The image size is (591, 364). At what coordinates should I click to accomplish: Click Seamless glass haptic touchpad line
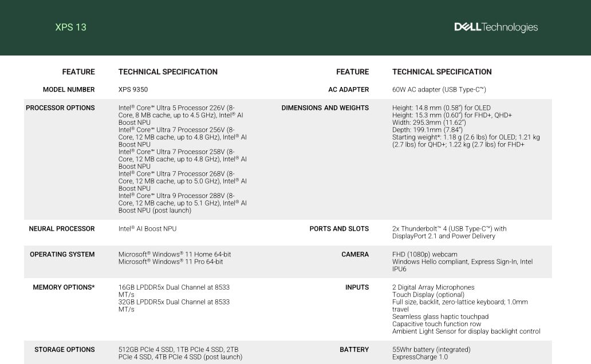click(440, 316)
